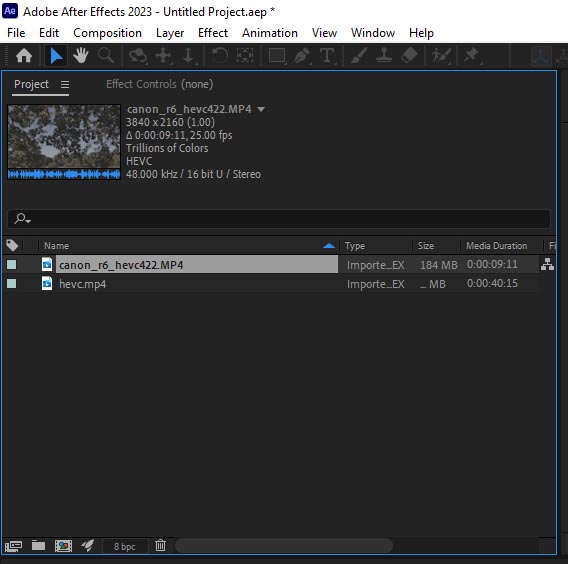Image resolution: width=568 pixels, height=564 pixels.
Task: Click label color of hevc.mp4
Action: 12,284
